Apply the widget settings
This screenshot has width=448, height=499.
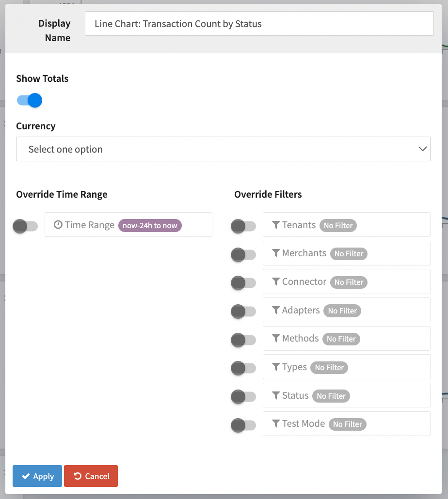pyautogui.click(x=37, y=476)
